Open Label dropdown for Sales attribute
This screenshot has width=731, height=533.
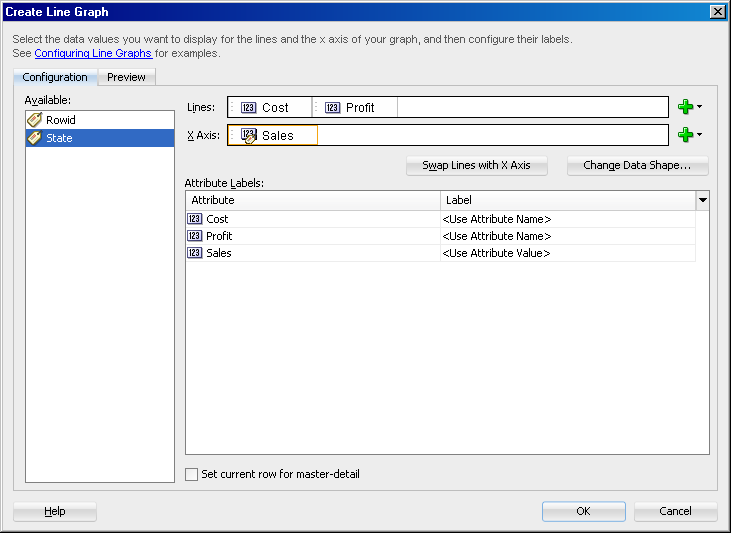567,253
